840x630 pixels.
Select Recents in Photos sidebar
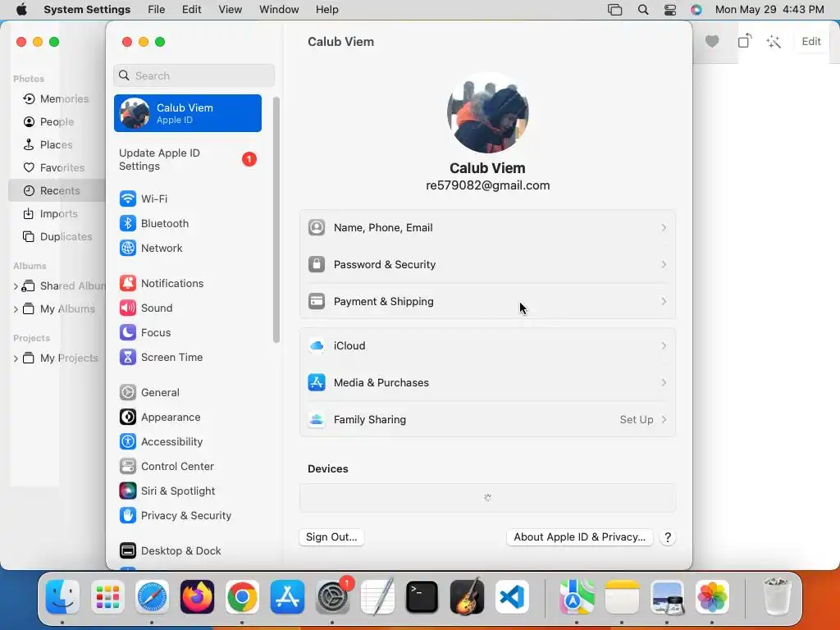tap(57, 190)
